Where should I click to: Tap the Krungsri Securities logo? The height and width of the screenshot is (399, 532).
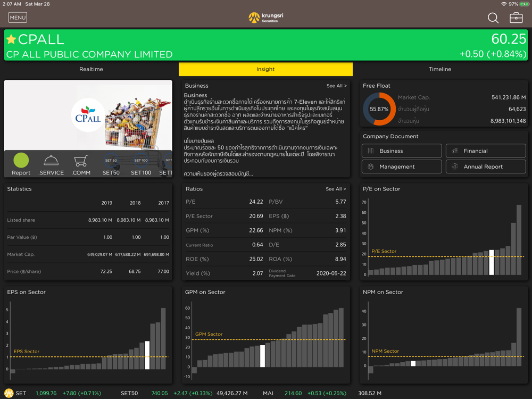[265, 18]
